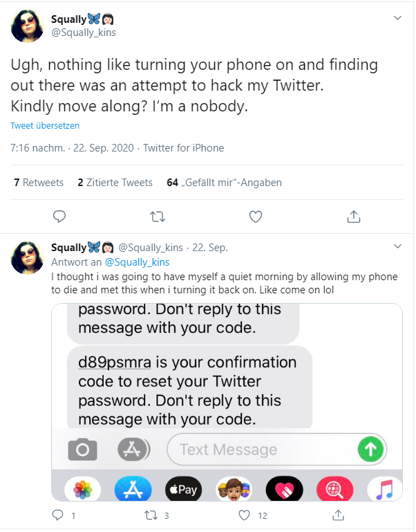Share the main tweet via its share icon
The image size is (416, 532).
click(x=354, y=216)
